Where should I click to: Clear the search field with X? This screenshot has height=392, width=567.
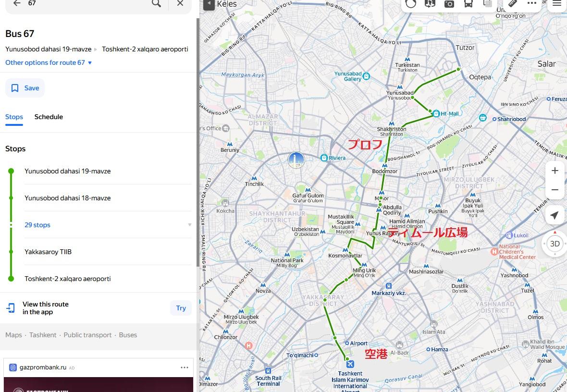(180, 3)
